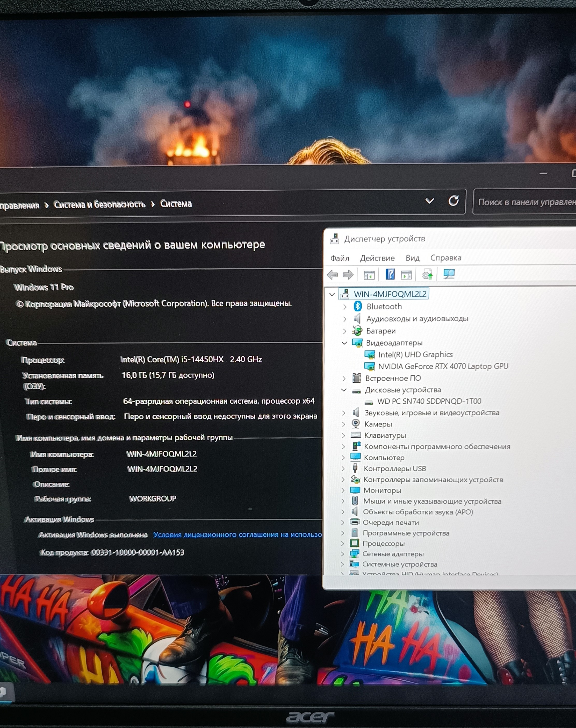This screenshot has height=728, width=576.
Task: Click the Программные устройства icon
Action: tap(355, 533)
